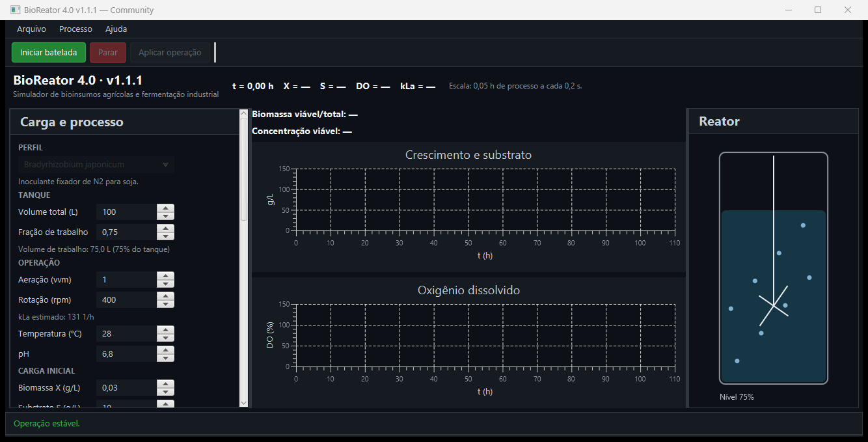
Task: Click the reactor tank graphic
Action: (773, 268)
